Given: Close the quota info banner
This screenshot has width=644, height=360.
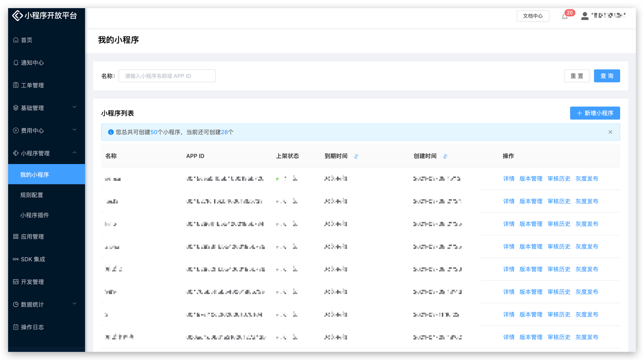Looking at the screenshot, I should pyautogui.click(x=610, y=132).
